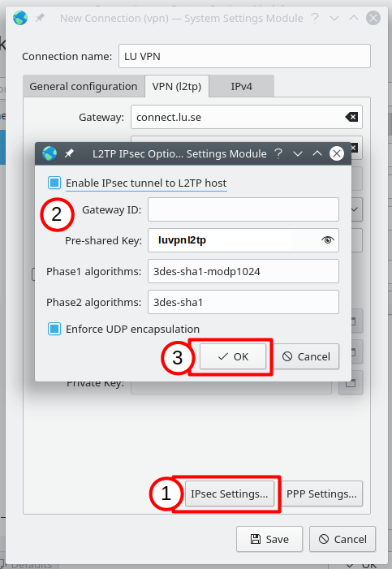This screenshot has width=392, height=569.
Task: Open the IPv4 tab
Action: click(241, 86)
